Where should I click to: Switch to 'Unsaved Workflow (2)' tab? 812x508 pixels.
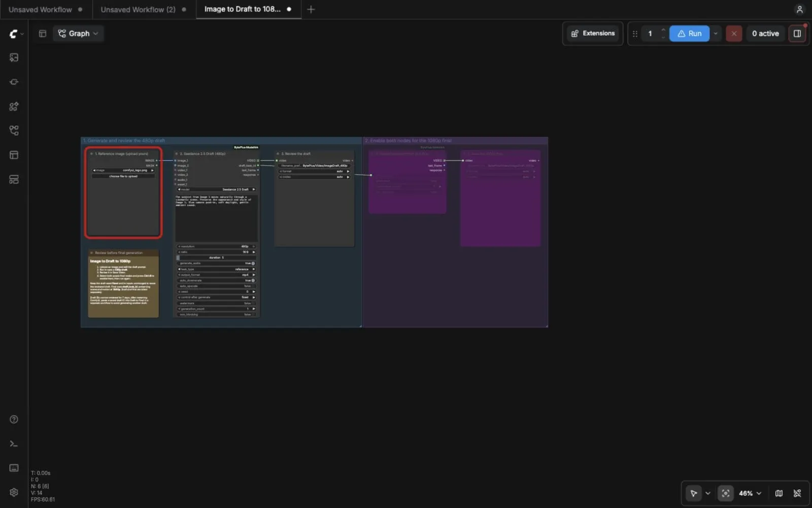click(x=138, y=9)
